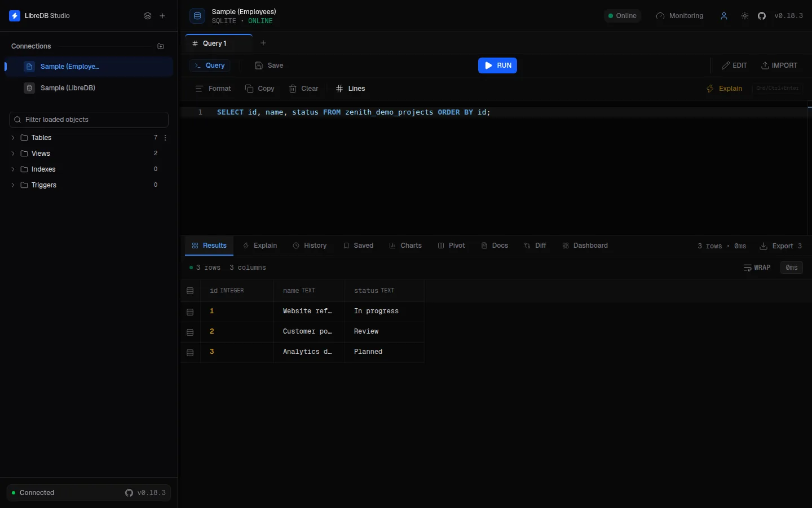Select row icon for Website ref… row
The width and height of the screenshot is (812, 508).
pos(190,312)
